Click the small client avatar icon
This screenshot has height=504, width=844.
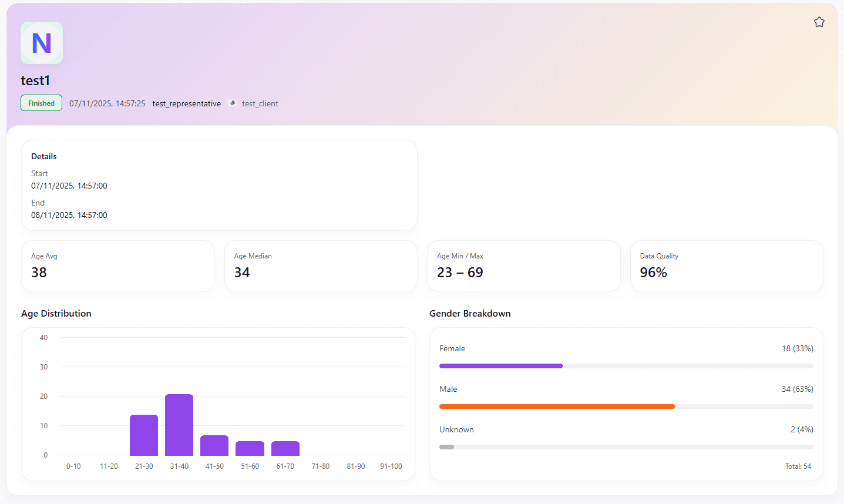coord(233,103)
